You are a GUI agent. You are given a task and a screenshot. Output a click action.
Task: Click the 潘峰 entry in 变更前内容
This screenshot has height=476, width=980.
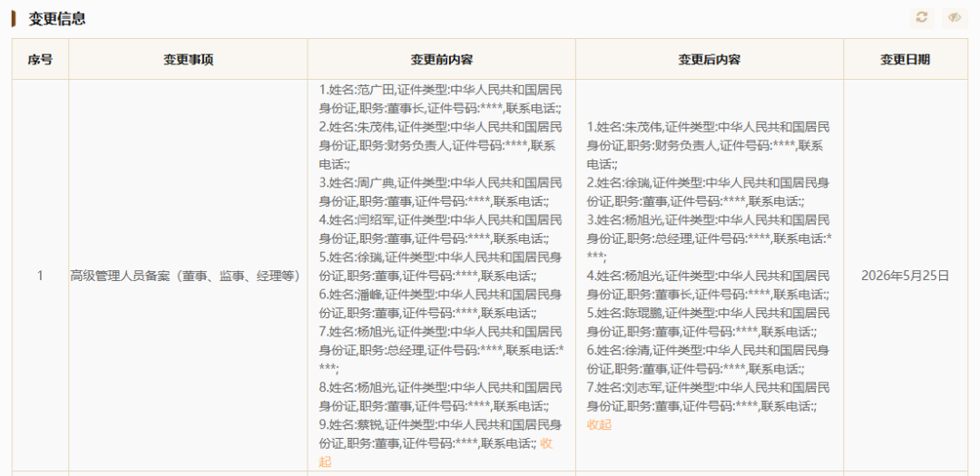[441, 303]
